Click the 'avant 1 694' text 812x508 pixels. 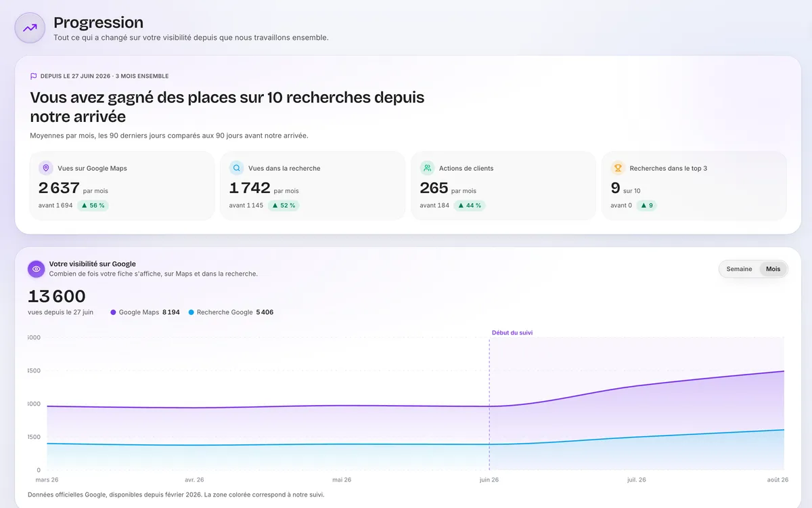click(55, 205)
